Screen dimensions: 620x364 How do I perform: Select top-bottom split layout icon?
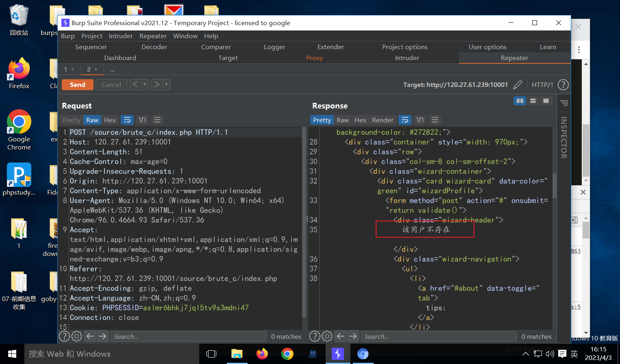tap(533, 101)
